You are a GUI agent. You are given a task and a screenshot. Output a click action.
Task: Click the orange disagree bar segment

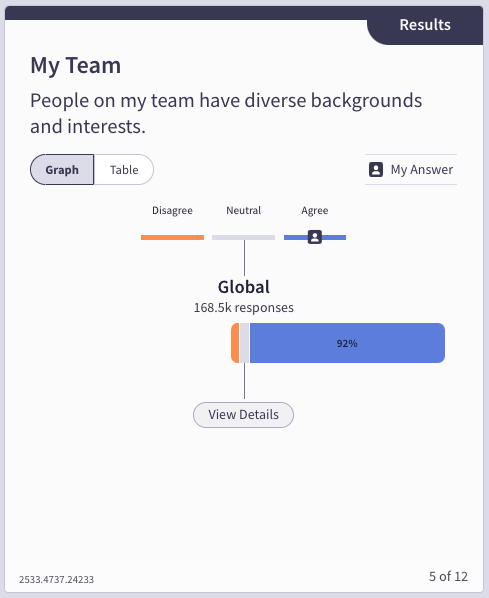coord(235,343)
